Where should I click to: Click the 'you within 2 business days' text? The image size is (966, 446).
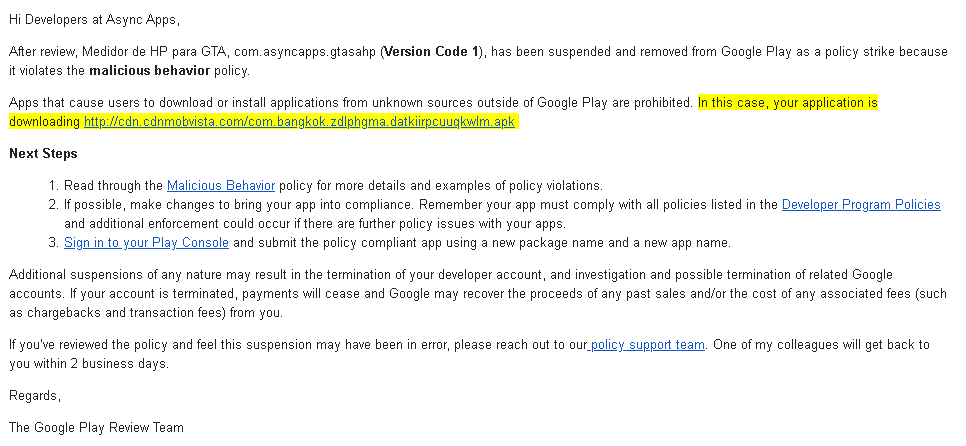89,364
